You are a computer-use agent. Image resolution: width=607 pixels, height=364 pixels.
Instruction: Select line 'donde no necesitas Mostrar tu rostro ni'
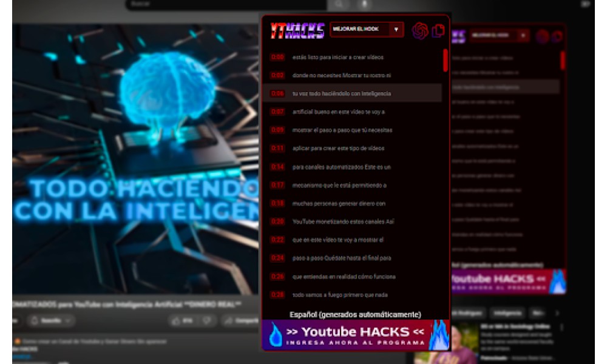click(342, 75)
